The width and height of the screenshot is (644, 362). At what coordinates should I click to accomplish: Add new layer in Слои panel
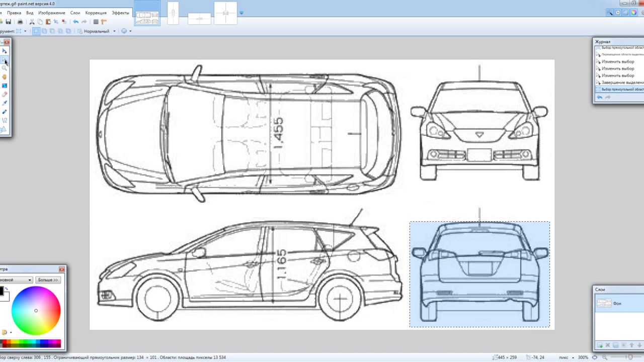pyautogui.click(x=600, y=345)
